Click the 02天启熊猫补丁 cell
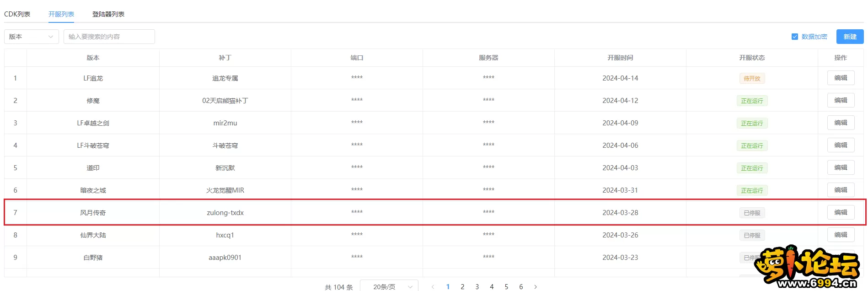The image size is (868, 291). pos(225,101)
